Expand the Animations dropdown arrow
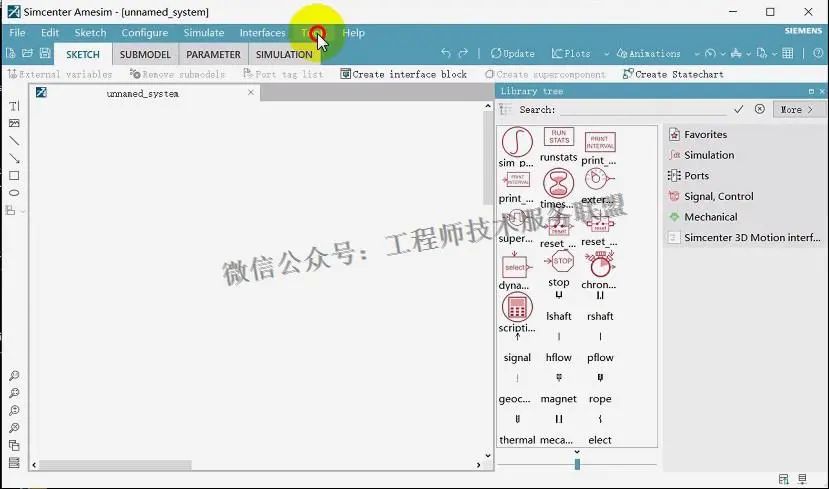Viewport: 829px width, 489px height. tap(696, 54)
